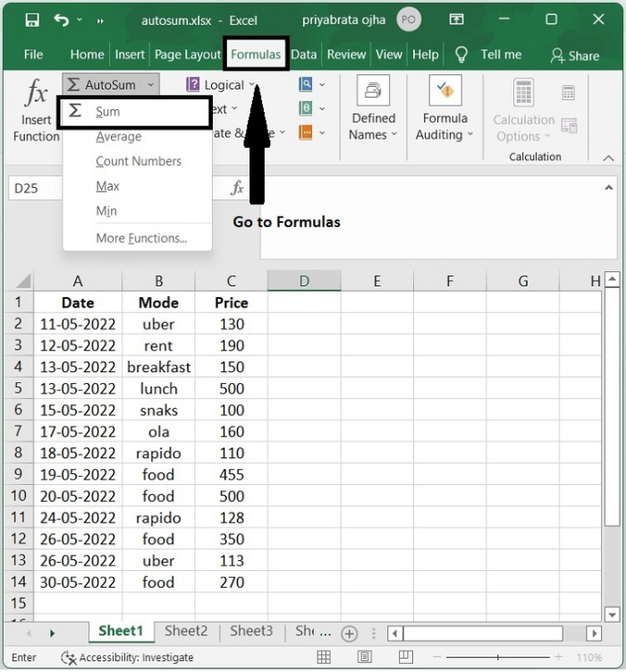This screenshot has height=672, width=626.
Task: Select the row 9 header
Action: pos(19,473)
